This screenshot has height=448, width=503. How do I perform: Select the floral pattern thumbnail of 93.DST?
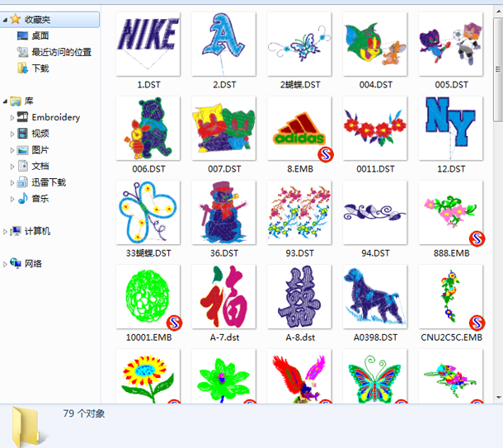point(299,212)
